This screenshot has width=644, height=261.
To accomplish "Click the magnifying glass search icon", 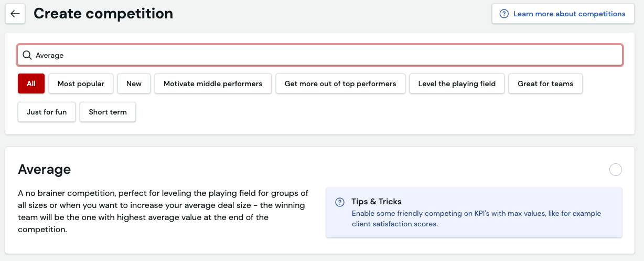I will click(27, 55).
